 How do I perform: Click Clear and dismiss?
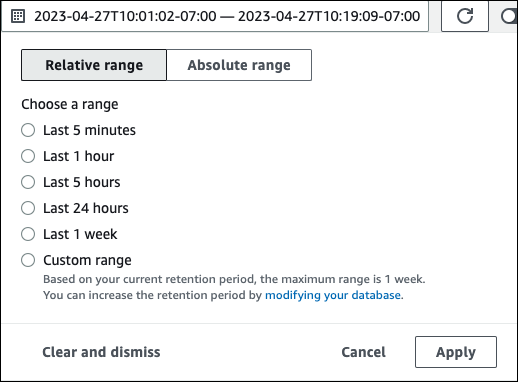point(101,352)
